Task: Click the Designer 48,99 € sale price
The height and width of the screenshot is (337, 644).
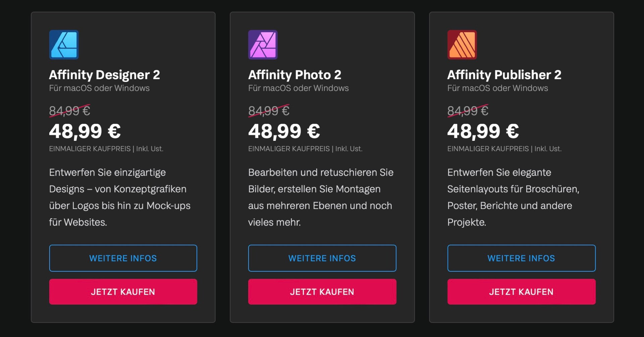Action: tap(85, 131)
